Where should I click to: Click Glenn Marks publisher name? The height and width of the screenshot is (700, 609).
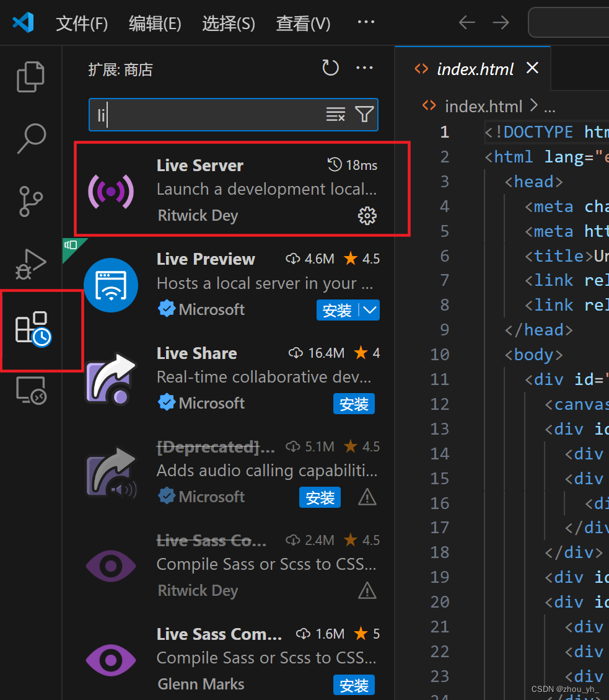(201, 684)
